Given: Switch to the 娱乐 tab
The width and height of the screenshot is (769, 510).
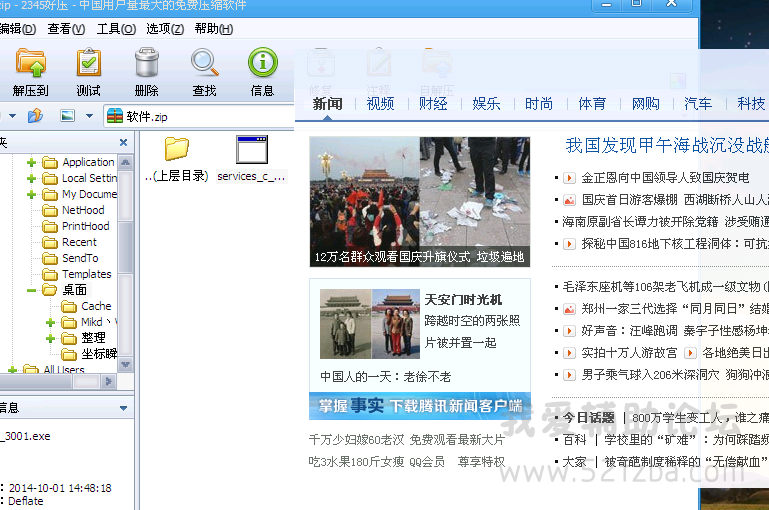Looking at the screenshot, I should click(487, 104).
